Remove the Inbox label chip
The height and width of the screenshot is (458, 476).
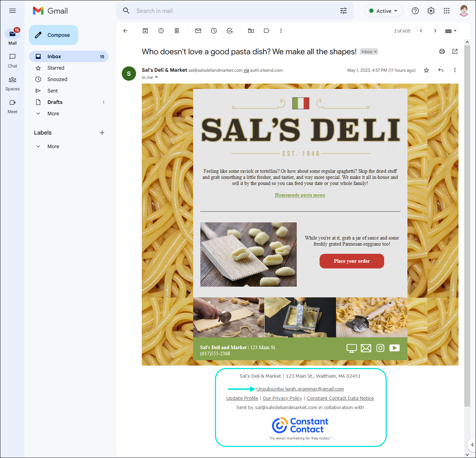[375, 52]
